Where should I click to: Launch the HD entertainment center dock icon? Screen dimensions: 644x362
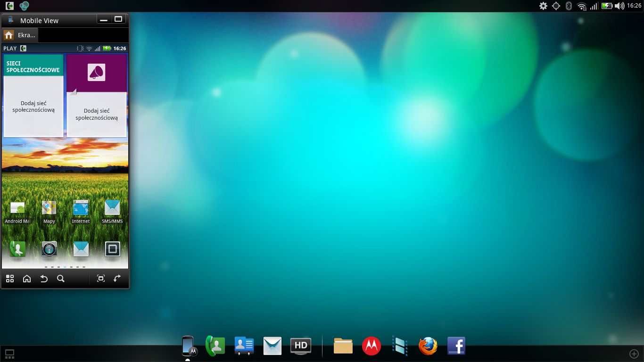[x=301, y=346]
